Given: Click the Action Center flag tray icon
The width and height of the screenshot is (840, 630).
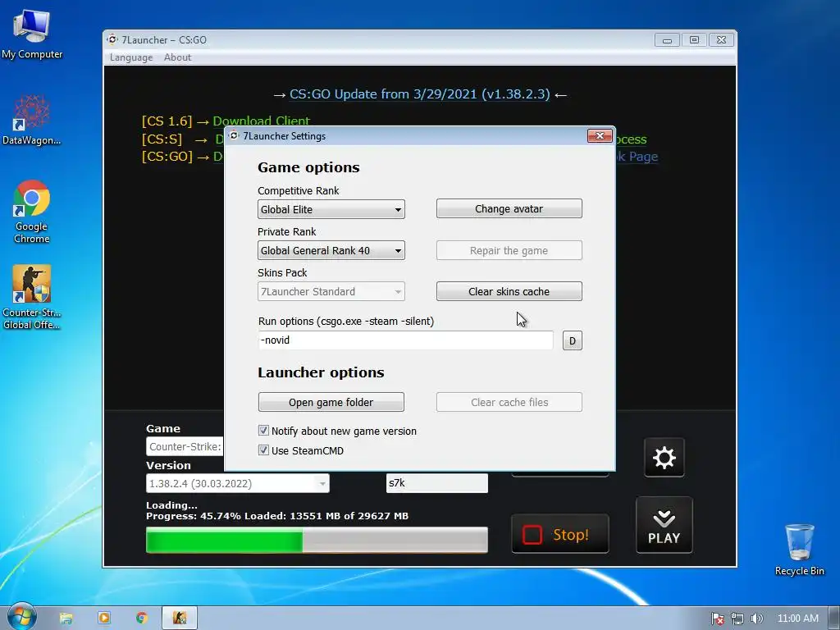Looking at the screenshot, I should click(717, 619).
